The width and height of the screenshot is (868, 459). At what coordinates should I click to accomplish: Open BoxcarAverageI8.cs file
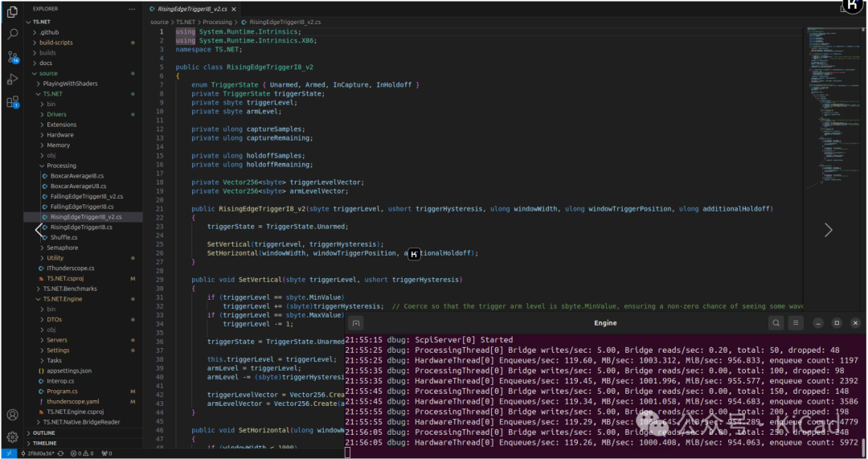click(83, 176)
